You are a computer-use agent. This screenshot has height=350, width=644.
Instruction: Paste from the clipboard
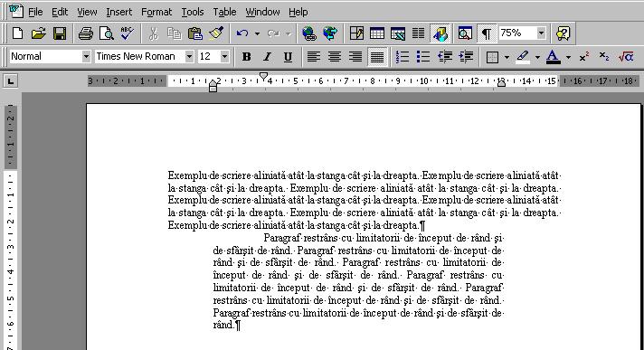(x=195, y=33)
